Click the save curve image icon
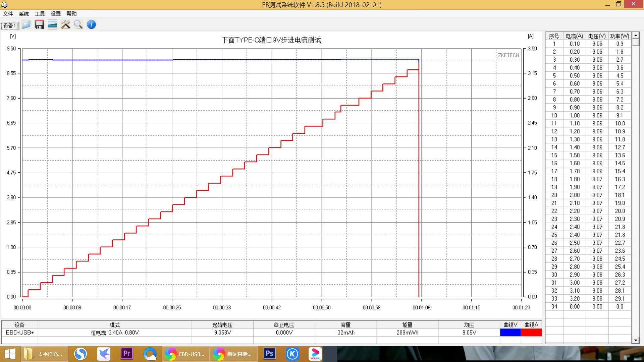 [52, 24]
